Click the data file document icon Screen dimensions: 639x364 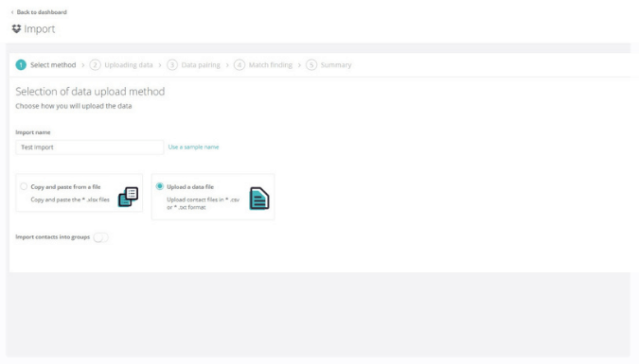(259, 199)
